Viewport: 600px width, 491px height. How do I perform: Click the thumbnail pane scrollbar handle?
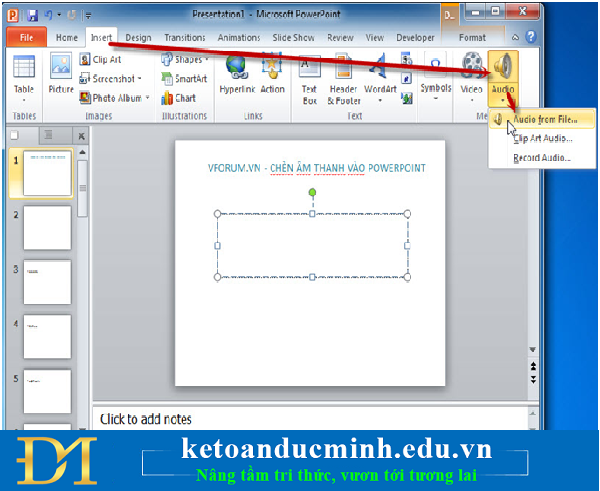coord(82,188)
